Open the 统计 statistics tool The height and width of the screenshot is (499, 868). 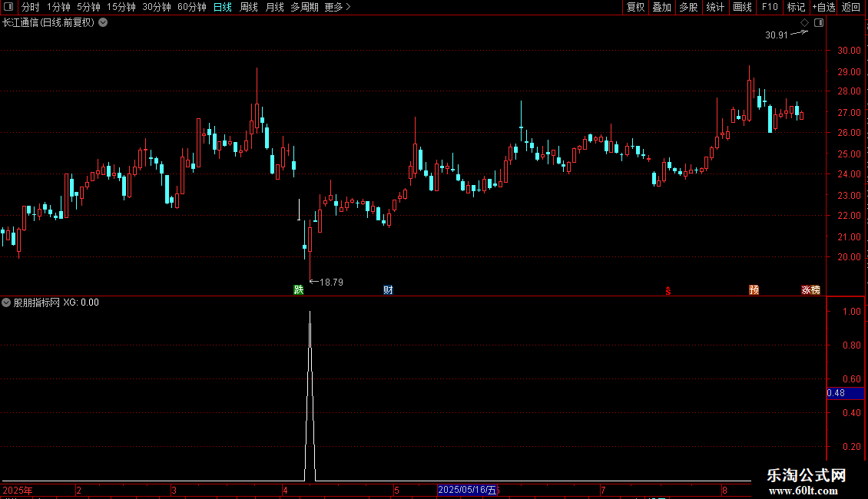pyautogui.click(x=715, y=7)
